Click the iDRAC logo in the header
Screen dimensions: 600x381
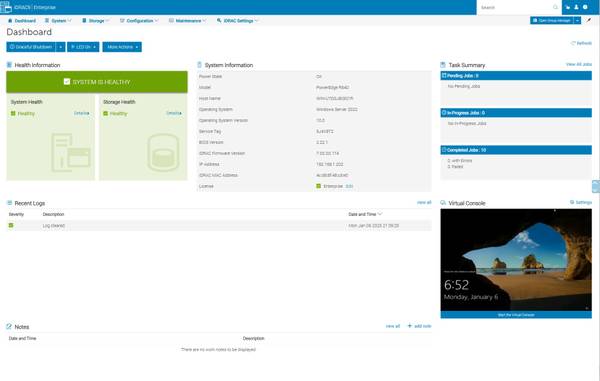(x=6, y=7)
